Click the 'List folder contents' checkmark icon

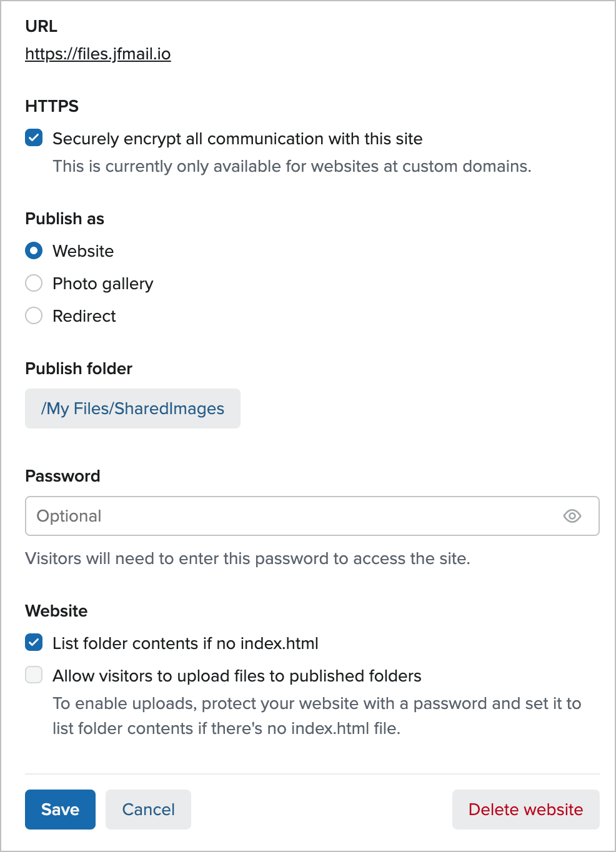pos(34,642)
